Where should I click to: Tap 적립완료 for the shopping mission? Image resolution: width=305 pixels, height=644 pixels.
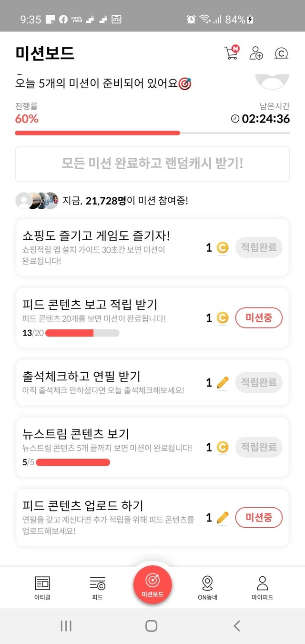click(x=259, y=248)
